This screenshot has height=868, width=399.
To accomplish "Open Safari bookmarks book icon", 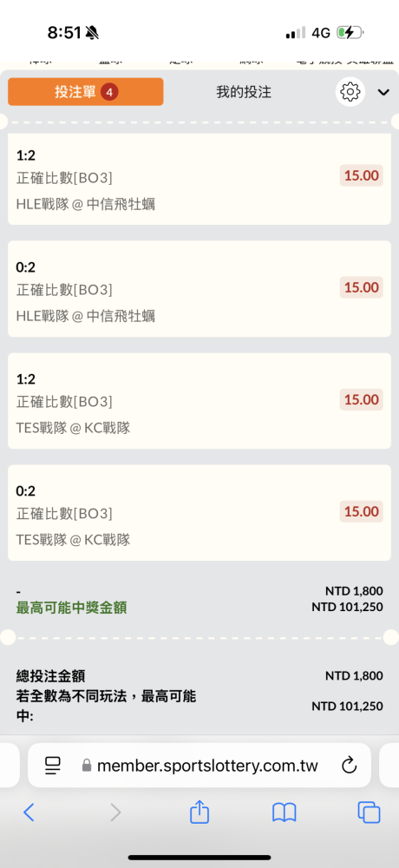I will (284, 812).
